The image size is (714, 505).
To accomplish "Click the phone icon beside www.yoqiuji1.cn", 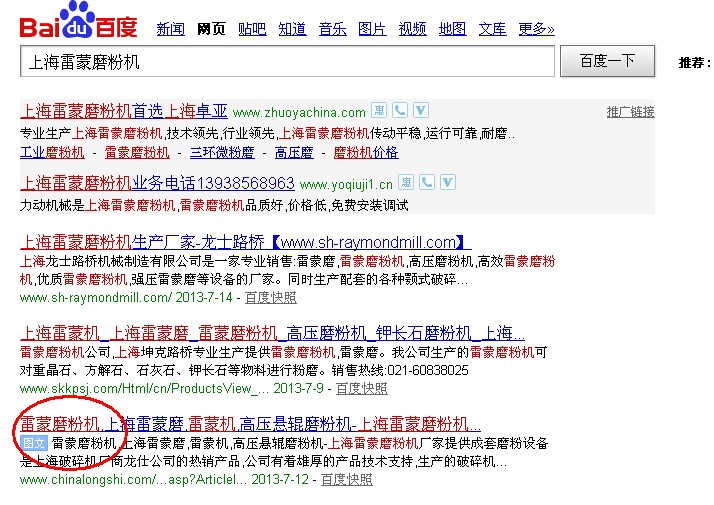I will pos(427,183).
